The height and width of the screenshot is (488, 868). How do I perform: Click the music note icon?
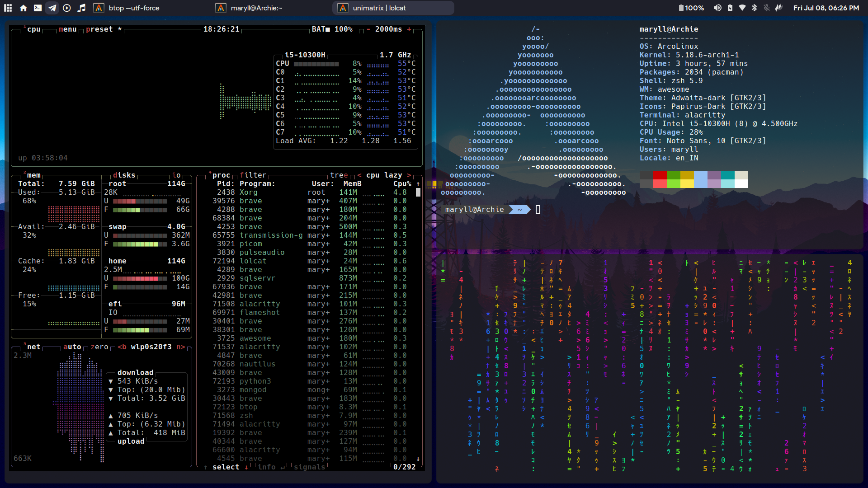pyautogui.click(x=81, y=8)
